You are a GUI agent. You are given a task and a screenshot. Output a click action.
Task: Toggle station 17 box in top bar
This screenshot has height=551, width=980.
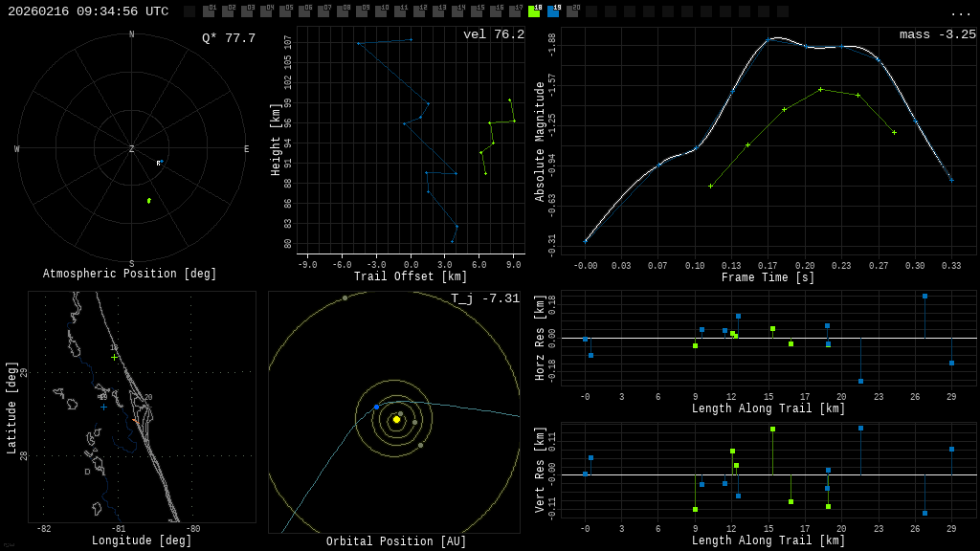[515, 11]
